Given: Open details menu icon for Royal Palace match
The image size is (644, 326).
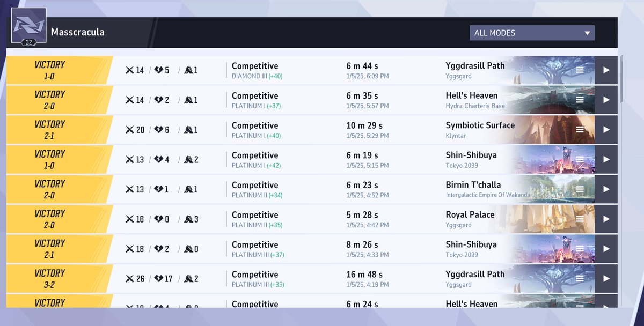Looking at the screenshot, I should tap(580, 219).
